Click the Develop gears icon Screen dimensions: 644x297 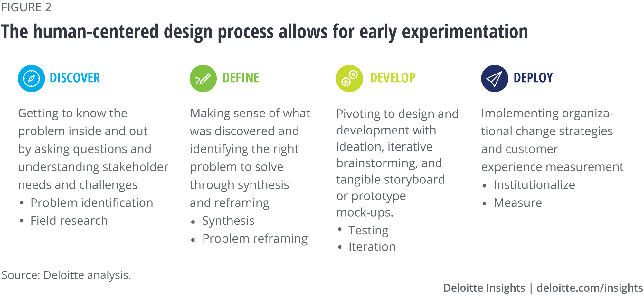pyautogui.click(x=349, y=78)
